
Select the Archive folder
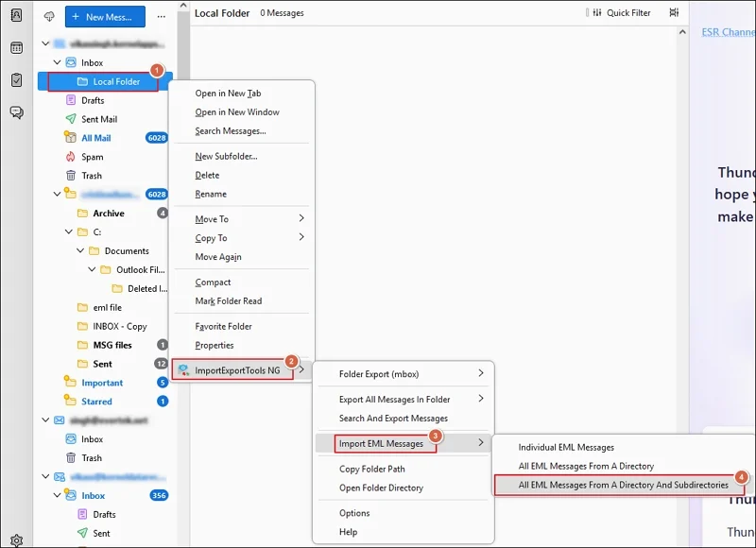pos(109,213)
